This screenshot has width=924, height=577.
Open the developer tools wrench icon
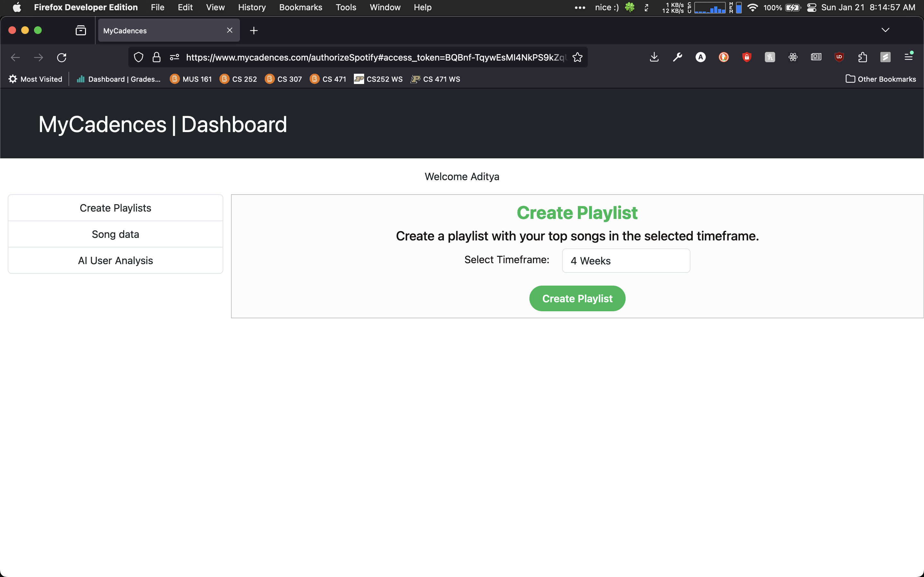point(677,57)
